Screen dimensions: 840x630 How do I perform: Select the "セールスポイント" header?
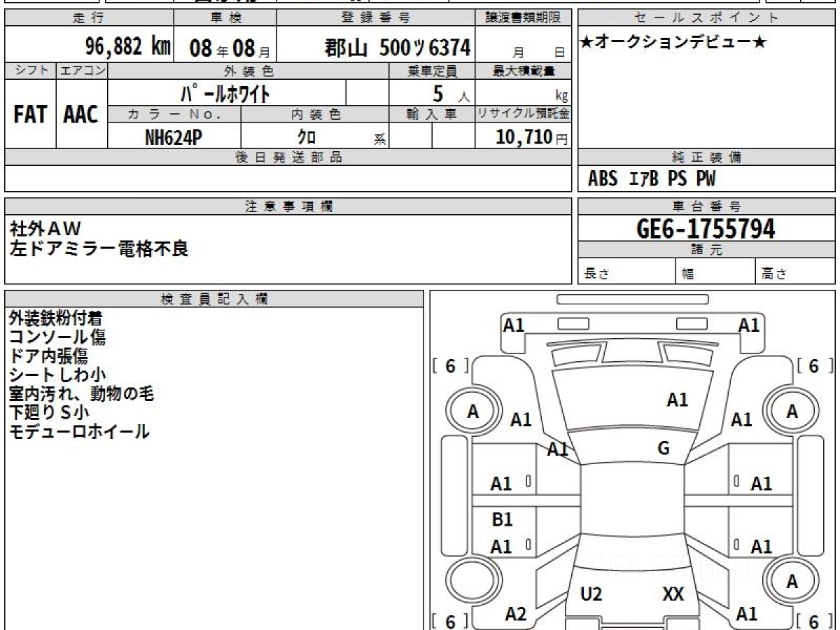(x=706, y=17)
